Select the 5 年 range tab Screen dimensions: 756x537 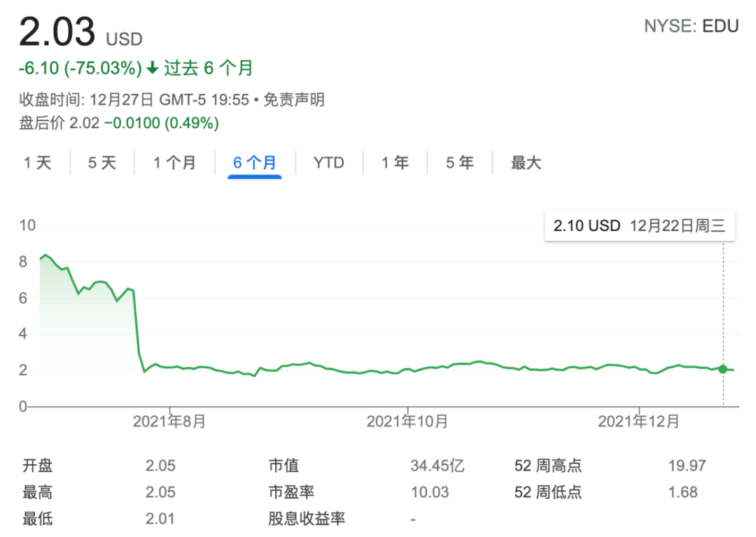pyautogui.click(x=460, y=163)
